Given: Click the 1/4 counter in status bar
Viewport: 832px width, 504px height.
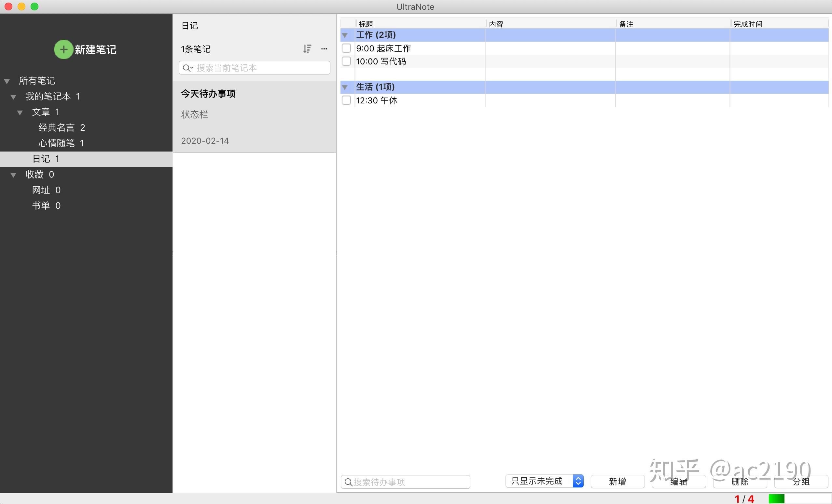Looking at the screenshot, I should (744, 498).
